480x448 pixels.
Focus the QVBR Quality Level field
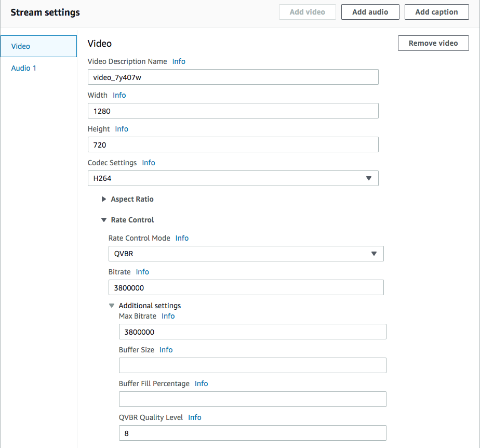click(x=252, y=433)
